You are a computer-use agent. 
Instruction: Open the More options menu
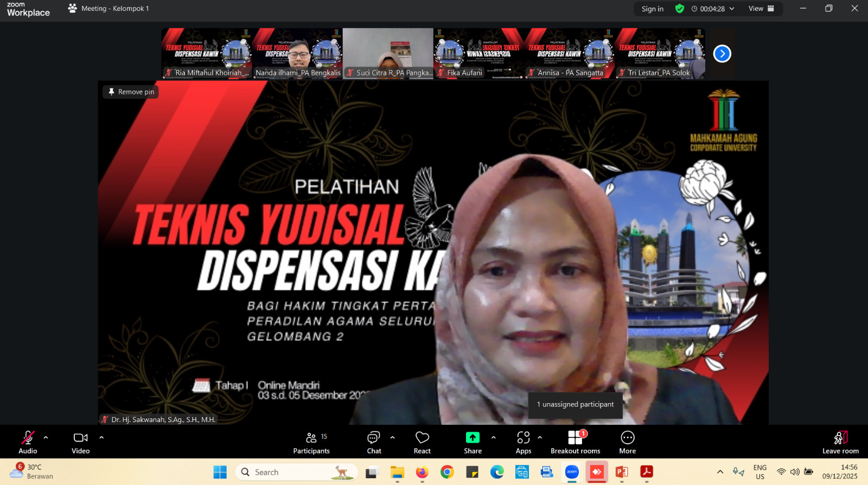627,442
